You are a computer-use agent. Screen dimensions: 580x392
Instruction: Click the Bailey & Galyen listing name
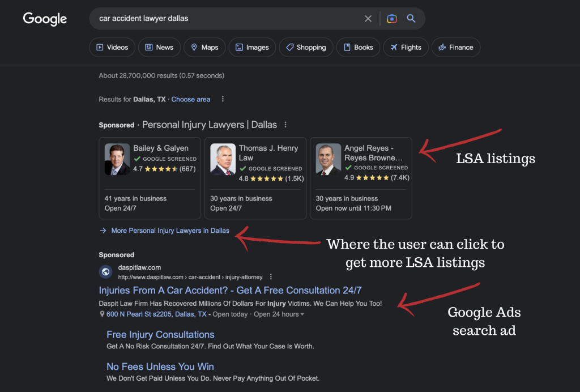[x=161, y=148]
